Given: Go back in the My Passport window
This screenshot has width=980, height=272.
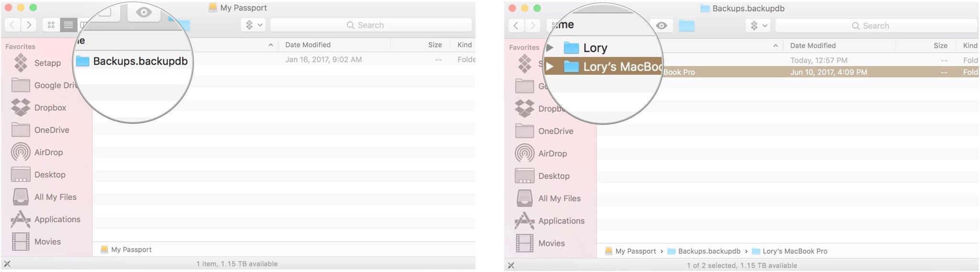Looking at the screenshot, I should [x=12, y=25].
